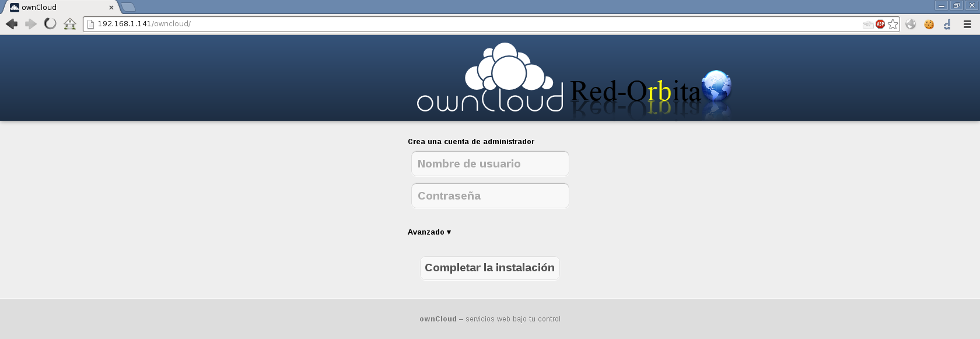Screen dimensions: 980x339
Task: Click 'servicios web bajo tu control' text
Action: coord(513,319)
